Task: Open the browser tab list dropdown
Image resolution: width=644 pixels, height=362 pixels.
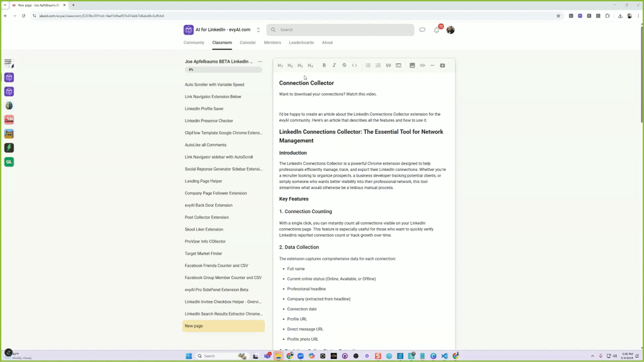Action: coord(5,5)
